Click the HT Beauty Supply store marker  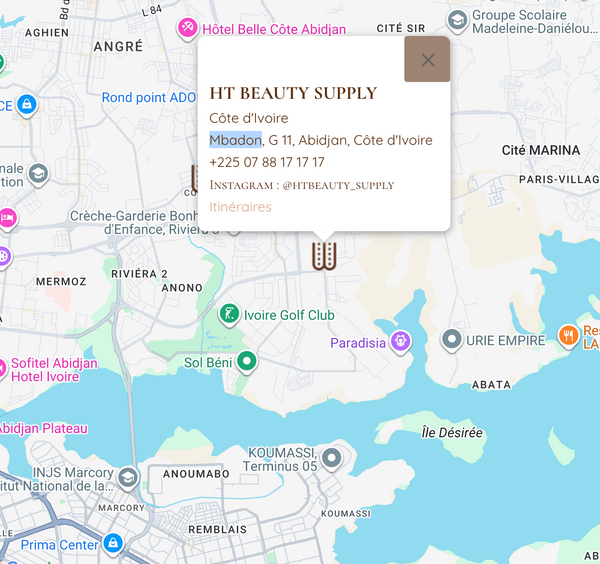click(324, 256)
